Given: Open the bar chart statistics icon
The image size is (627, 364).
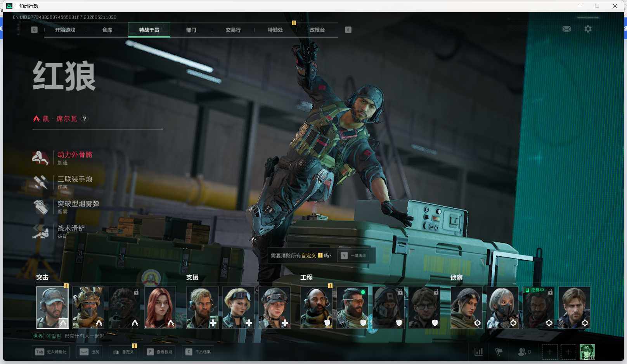Looking at the screenshot, I should tap(479, 352).
